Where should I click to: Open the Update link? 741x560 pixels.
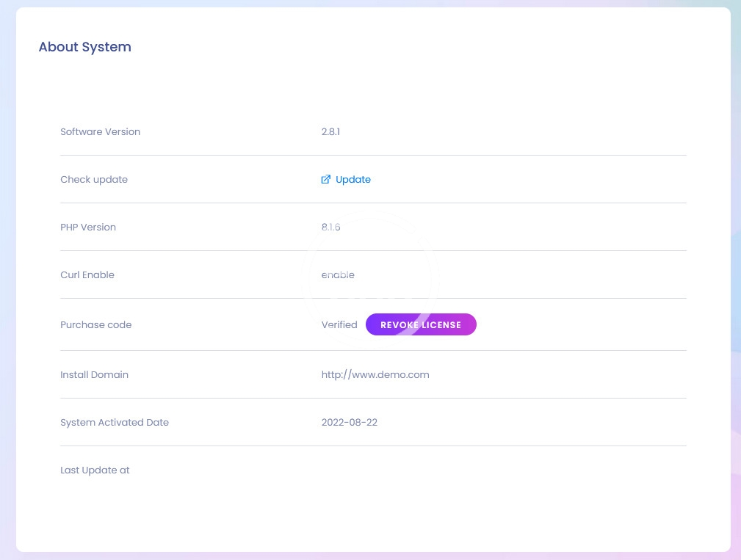pyautogui.click(x=353, y=180)
